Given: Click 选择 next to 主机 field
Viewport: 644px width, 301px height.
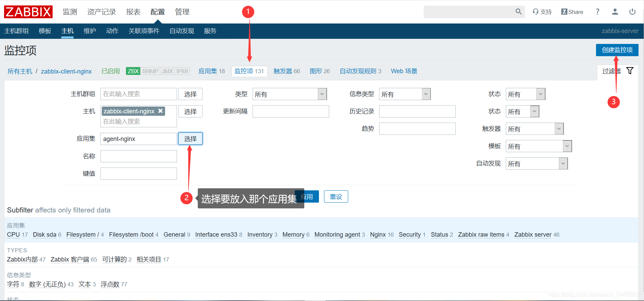Looking at the screenshot, I should coord(190,111).
